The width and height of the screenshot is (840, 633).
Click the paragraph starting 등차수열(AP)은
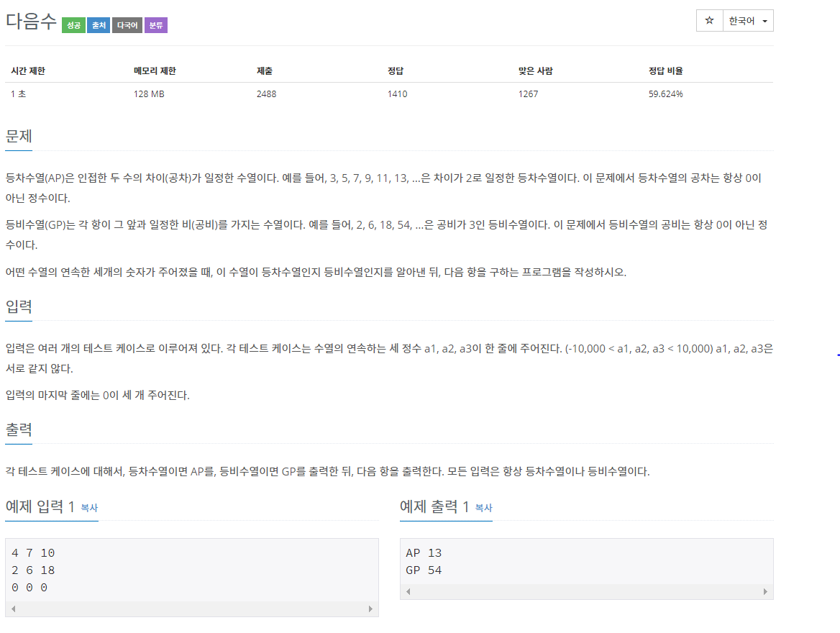383,188
